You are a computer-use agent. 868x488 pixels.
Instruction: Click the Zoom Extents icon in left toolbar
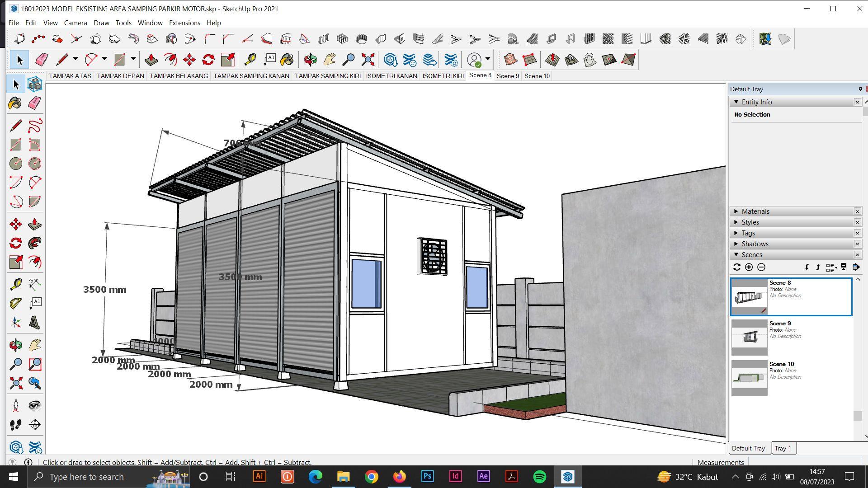click(x=16, y=384)
